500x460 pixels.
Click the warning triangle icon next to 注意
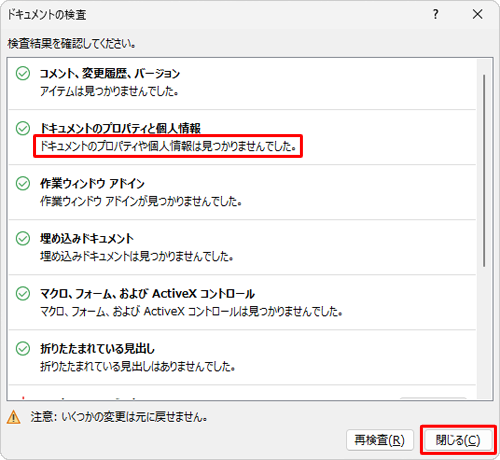[14, 417]
